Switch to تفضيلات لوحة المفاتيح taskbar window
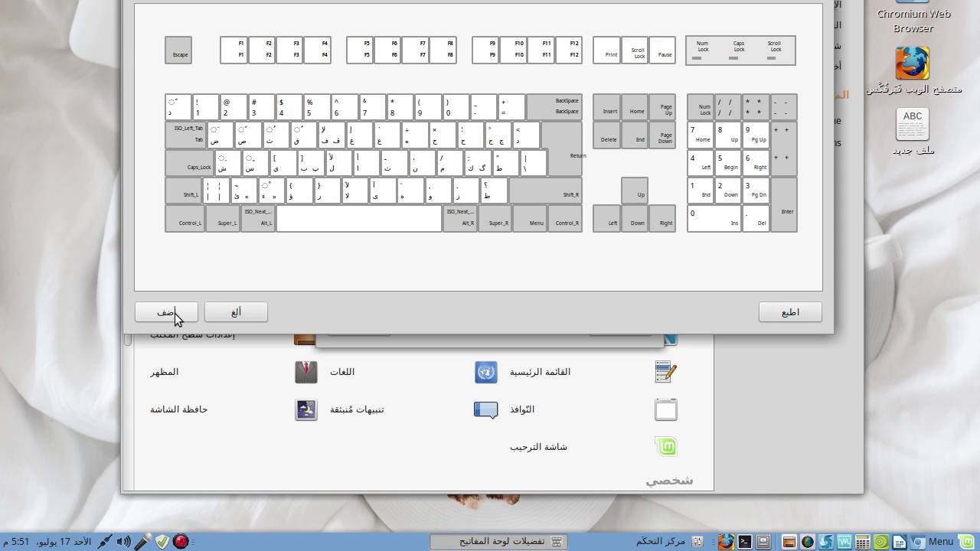The image size is (980, 551). tap(498, 542)
